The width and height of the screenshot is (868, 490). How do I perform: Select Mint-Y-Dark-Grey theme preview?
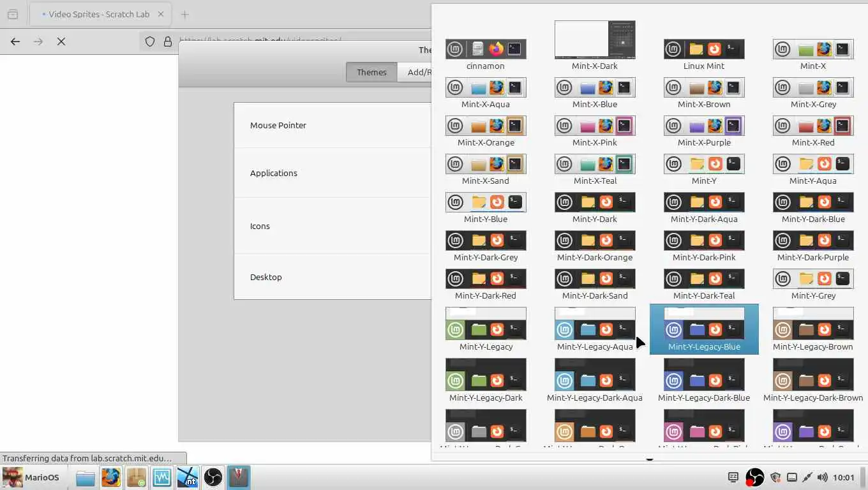486,241
